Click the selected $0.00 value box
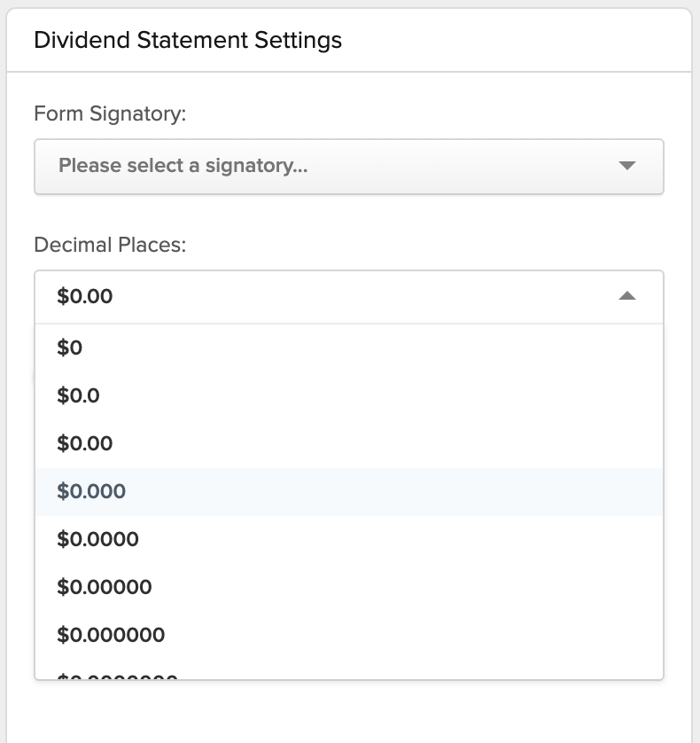 (x=349, y=297)
